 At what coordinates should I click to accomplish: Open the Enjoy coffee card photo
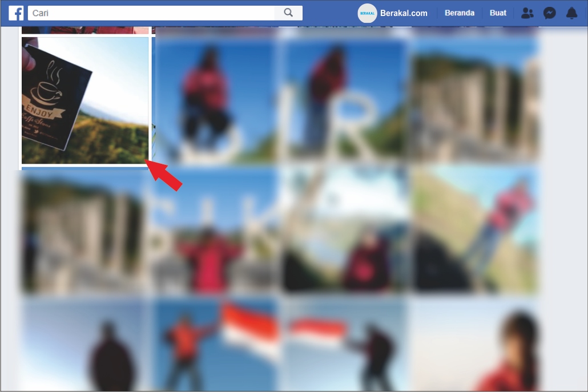click(85, 100)
